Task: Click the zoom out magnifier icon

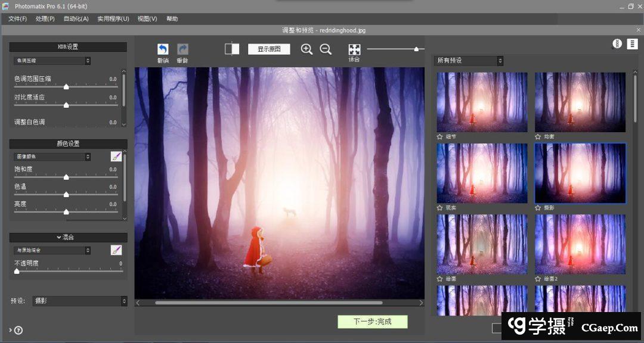Action: click(326, 49)
